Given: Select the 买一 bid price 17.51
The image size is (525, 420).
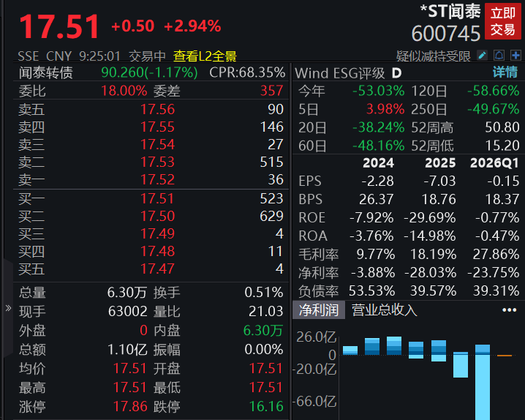Looking at the screenshot, I should point(157,198).
